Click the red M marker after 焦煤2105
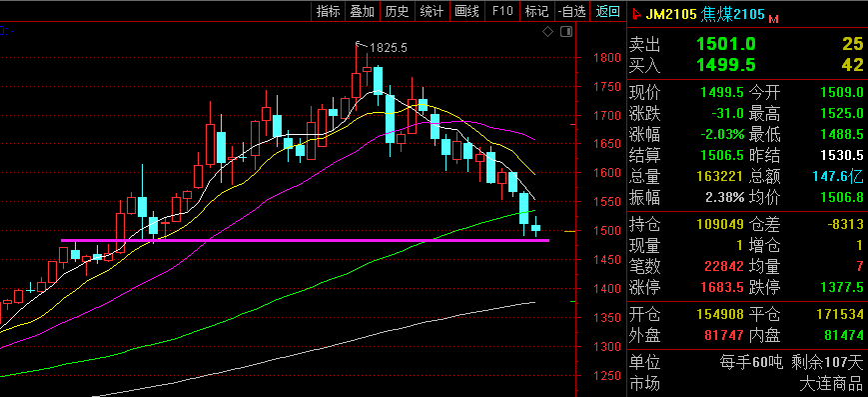Viewport: 868px width, 397px height. click(x=773, y=19)
